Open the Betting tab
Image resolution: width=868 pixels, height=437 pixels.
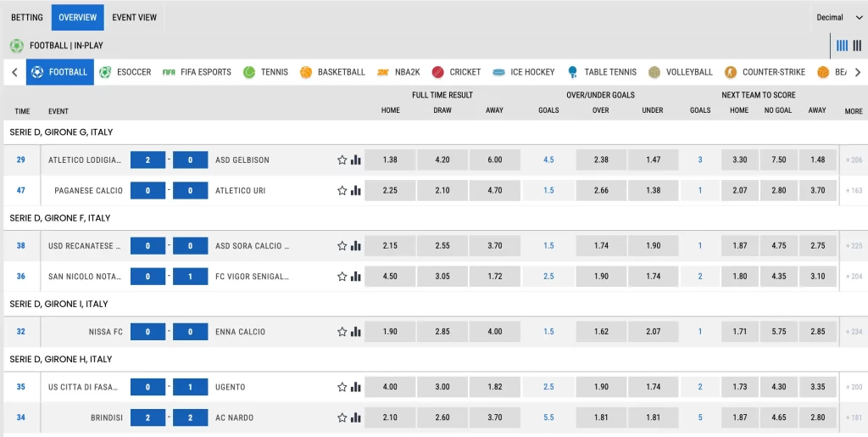click(x=26, y=17)
